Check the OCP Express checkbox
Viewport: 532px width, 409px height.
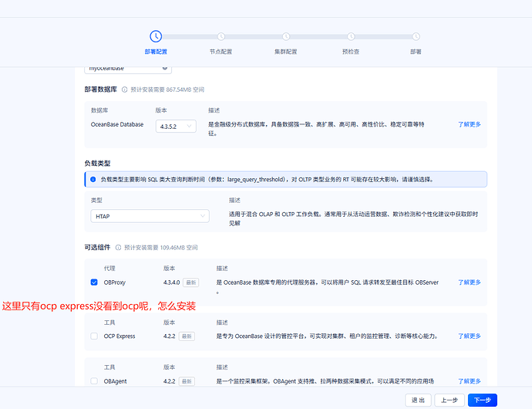(94, 336)
